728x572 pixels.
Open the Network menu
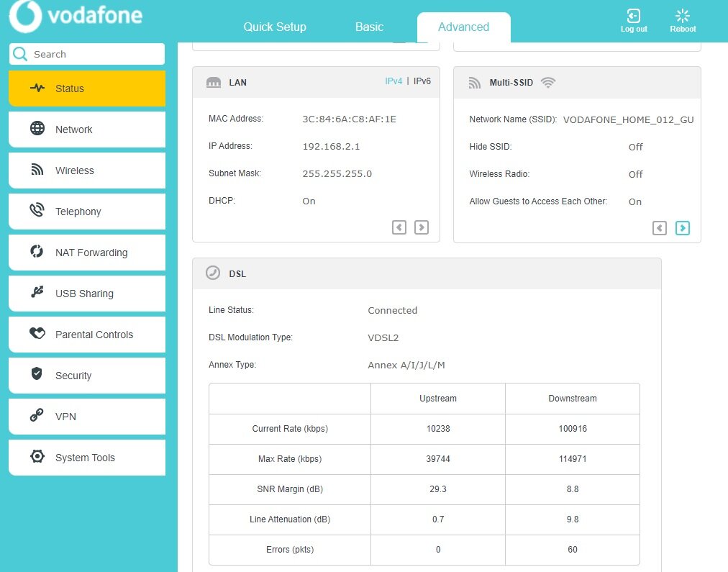coord(87,129)
